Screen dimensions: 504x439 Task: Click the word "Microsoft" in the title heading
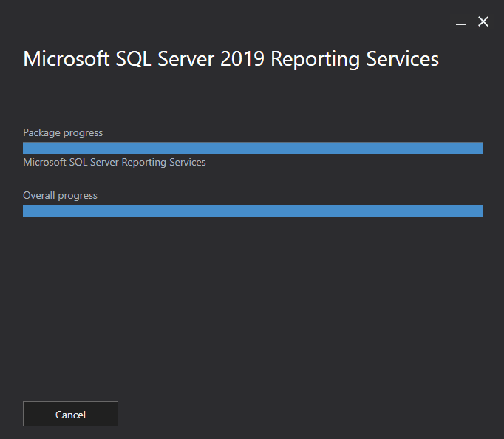[x=67, y=59]
